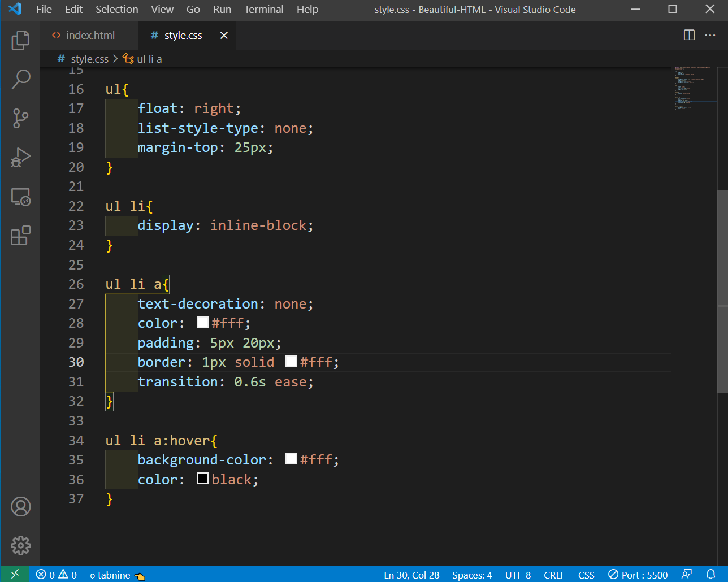Click the minimap code preview

click(693, 88)
